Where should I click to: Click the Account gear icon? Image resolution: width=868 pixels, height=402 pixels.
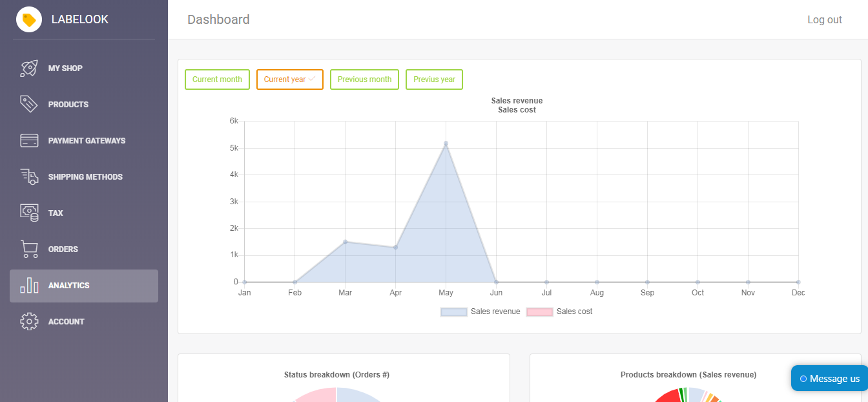click(29, 321)
